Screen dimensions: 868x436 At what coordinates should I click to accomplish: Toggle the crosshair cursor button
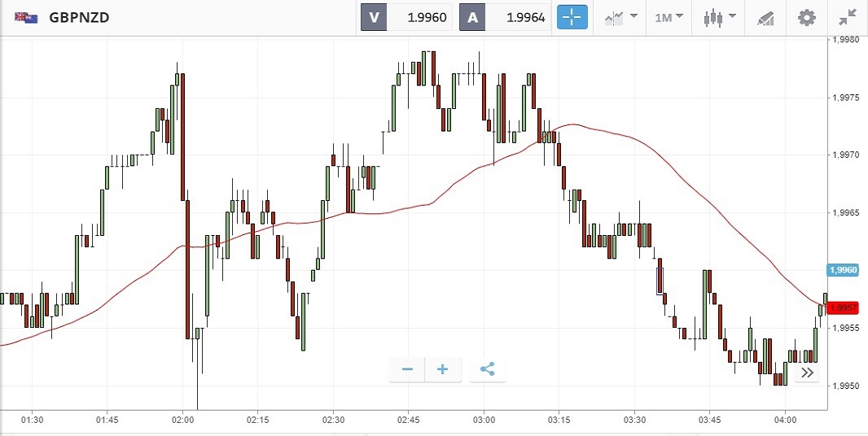pos(572,17)
